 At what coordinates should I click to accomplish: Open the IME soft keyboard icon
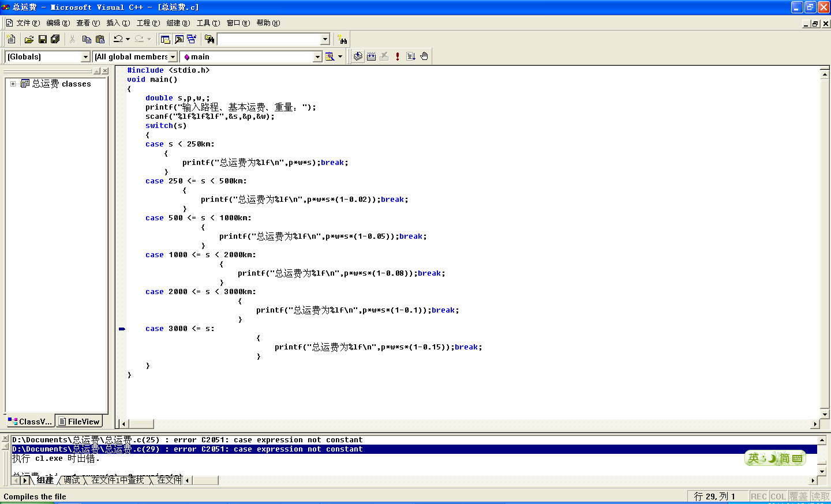pos(797,458)
